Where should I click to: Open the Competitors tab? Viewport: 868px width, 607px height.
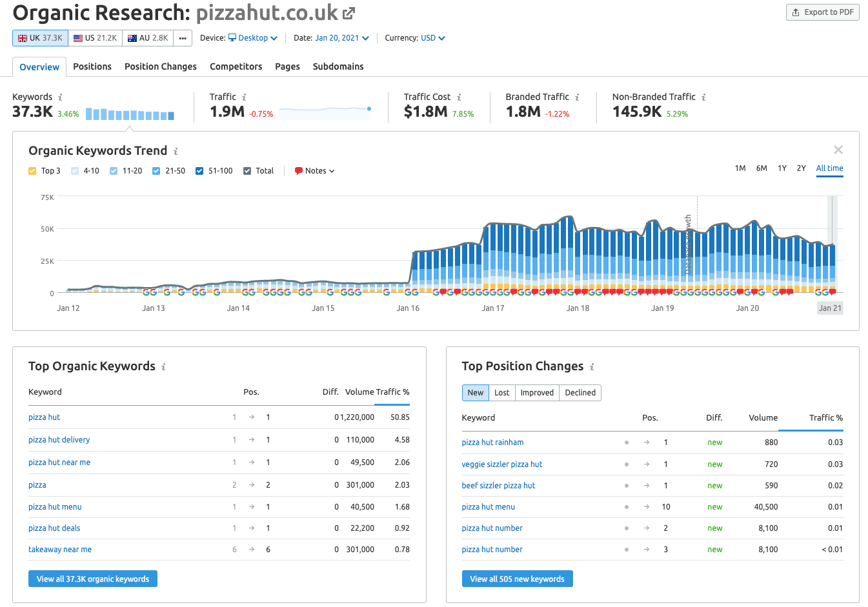pyautogui.click(x=236, y=66)
